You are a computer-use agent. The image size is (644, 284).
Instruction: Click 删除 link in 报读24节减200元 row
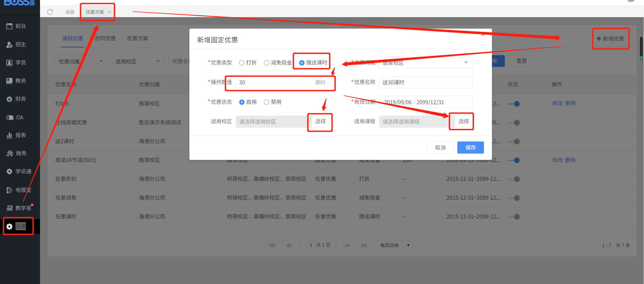tap(570, 160)
